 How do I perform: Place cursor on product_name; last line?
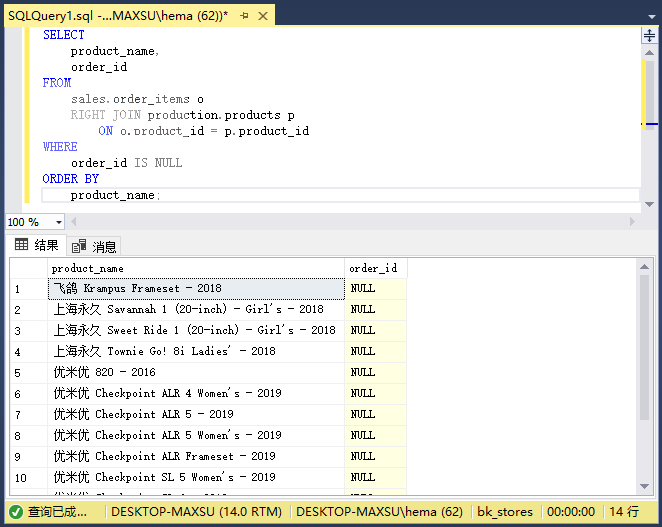click(x=115, y=196)
